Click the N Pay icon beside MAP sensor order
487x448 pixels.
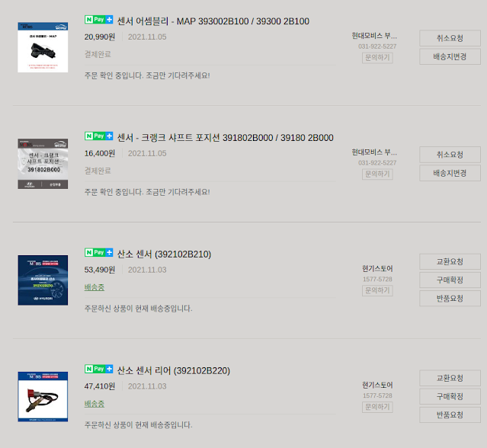click(99, 20)
